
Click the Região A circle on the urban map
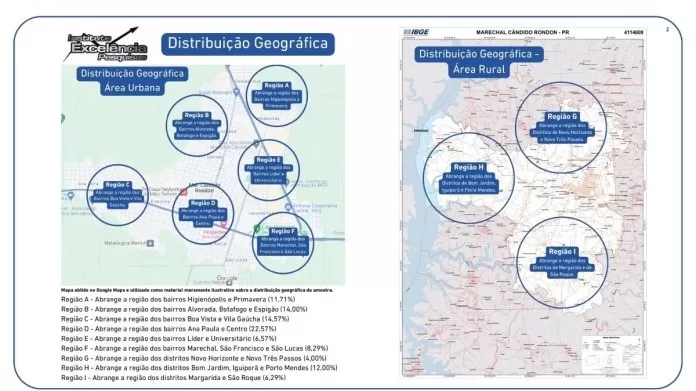coord(277,96)
